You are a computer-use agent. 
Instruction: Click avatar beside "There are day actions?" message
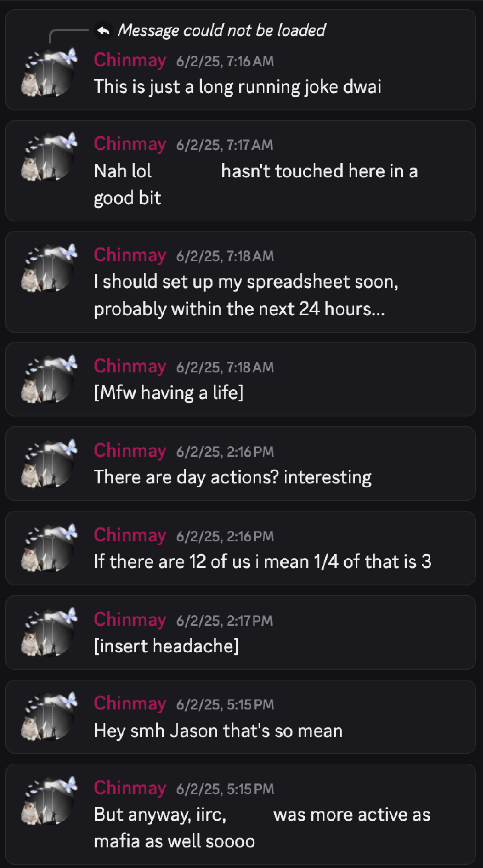coord(48,464)
